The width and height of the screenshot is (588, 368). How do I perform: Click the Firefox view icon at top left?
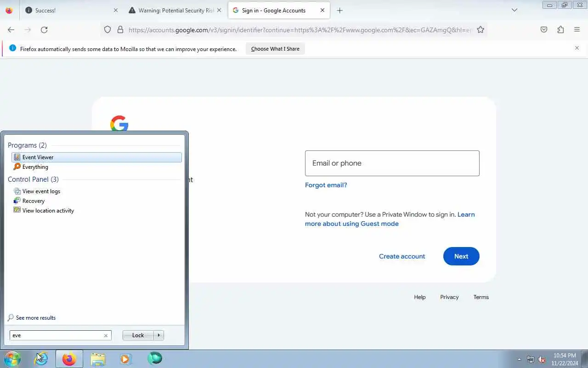click(9, 10)
